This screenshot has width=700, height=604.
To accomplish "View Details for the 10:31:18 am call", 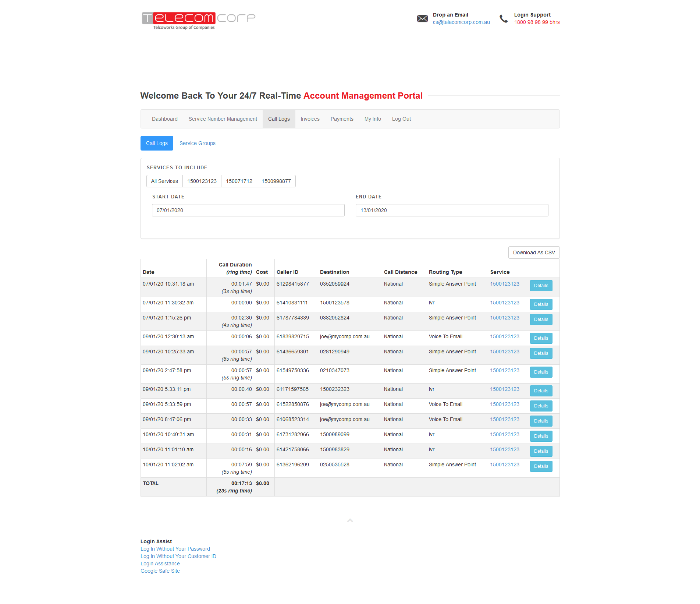I will coord(541,286).
